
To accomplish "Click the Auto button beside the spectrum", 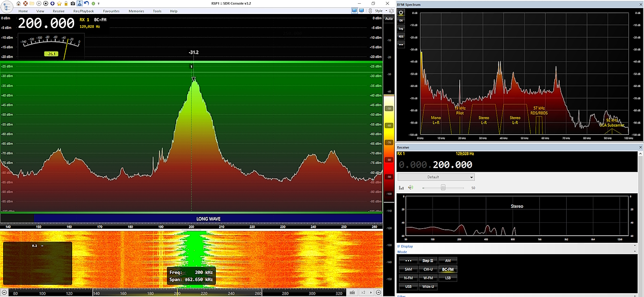I will 389,18.
